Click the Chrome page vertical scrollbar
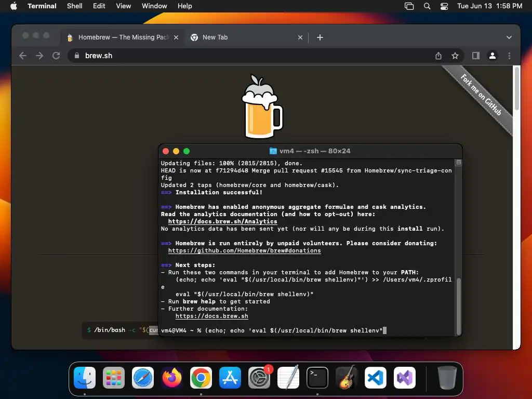Screen dimensions: 532x399 [x=517, y=88]
